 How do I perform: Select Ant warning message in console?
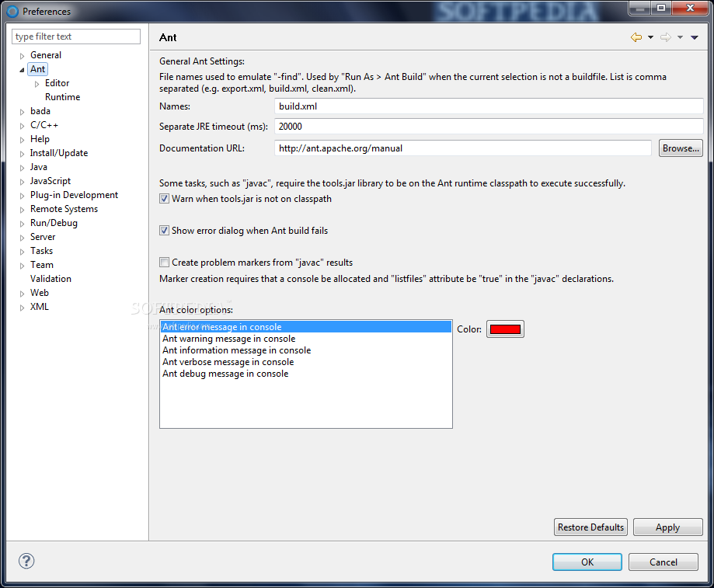[306, 339]
